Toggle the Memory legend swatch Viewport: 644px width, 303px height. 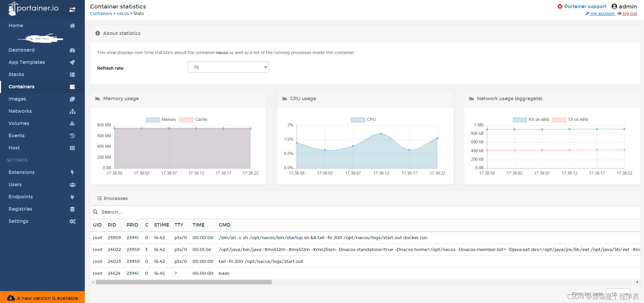pos(153,120)
